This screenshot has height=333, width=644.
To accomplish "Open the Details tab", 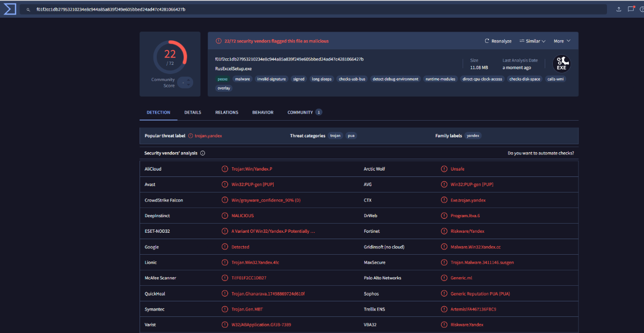I will pos(193,113).
